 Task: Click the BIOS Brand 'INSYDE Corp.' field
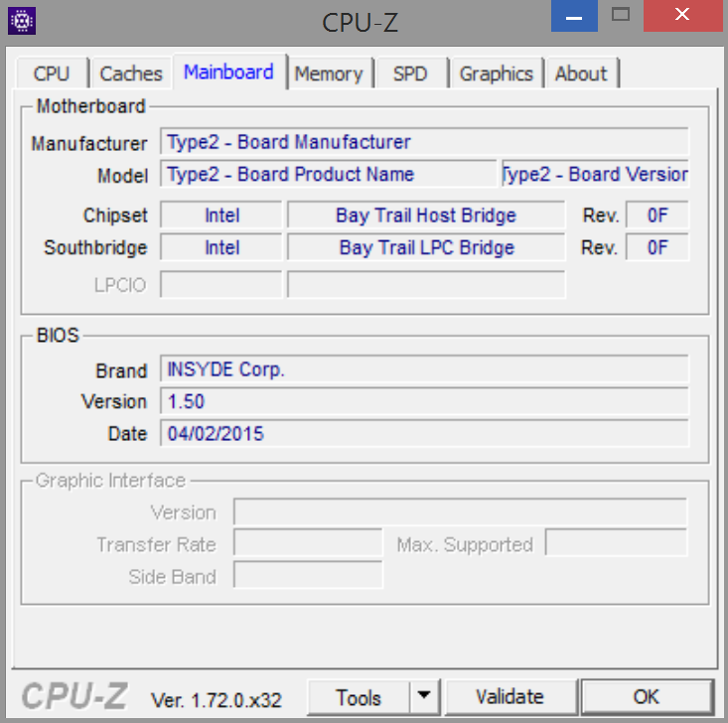424,369
